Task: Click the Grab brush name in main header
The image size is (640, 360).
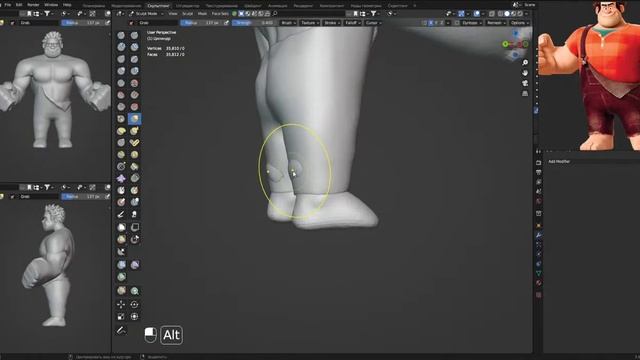Action: click(157, 23)
